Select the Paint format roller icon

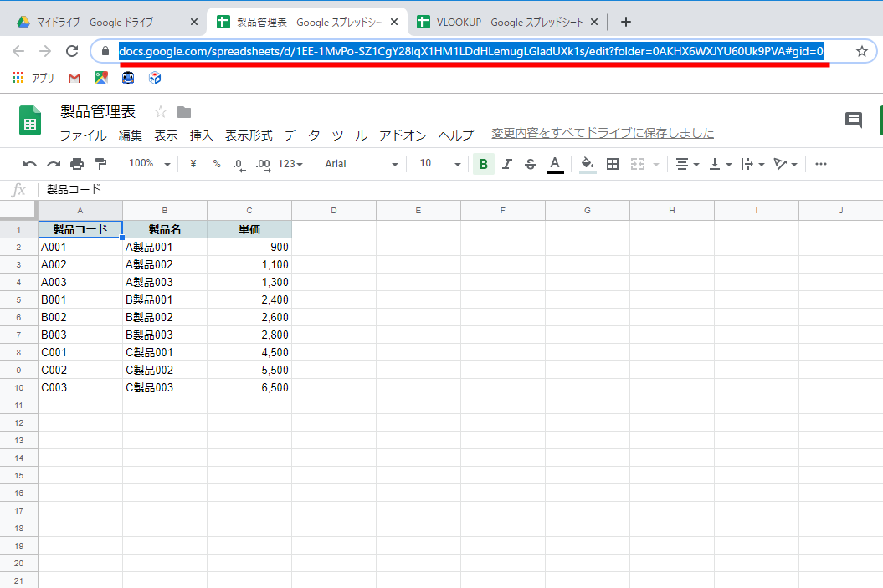point(100,164)
